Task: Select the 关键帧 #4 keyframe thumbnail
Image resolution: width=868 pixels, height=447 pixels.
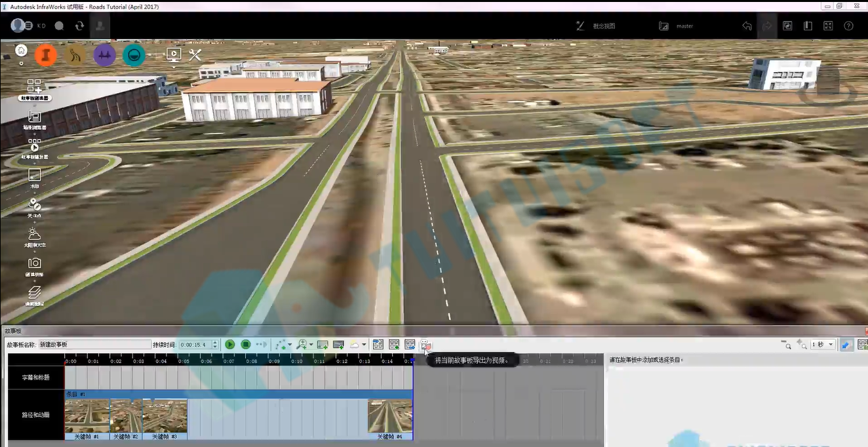Action: pos(390,419)
